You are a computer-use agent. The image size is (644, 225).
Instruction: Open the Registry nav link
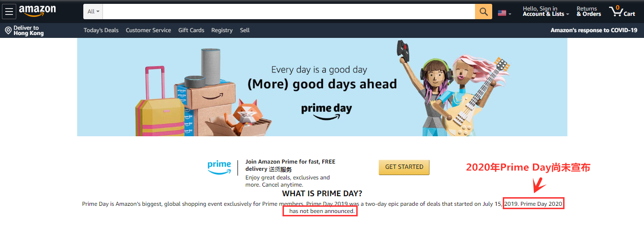[x=222, y=30]
